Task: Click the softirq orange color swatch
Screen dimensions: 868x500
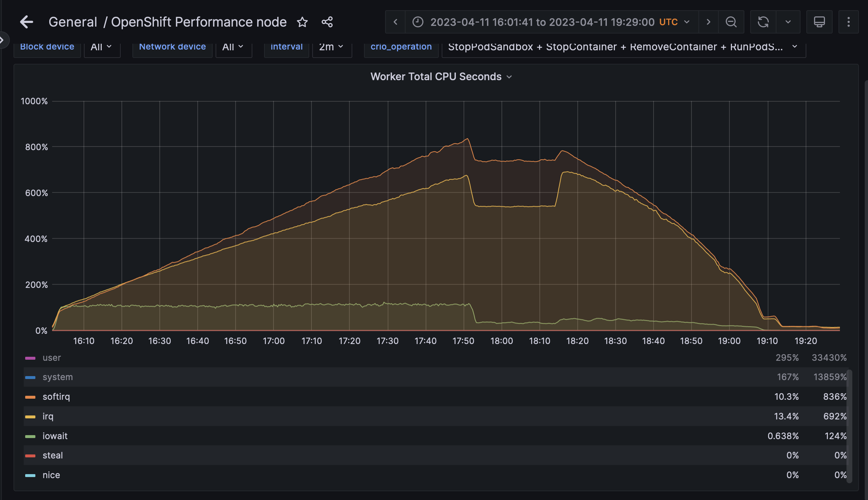Action: [30, 397]
